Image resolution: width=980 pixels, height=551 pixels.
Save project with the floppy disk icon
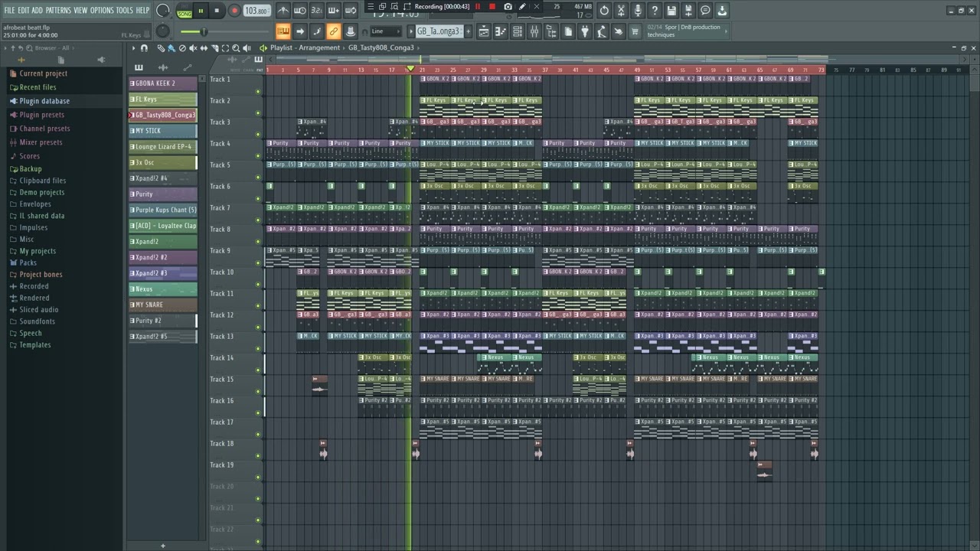[671, 11]
